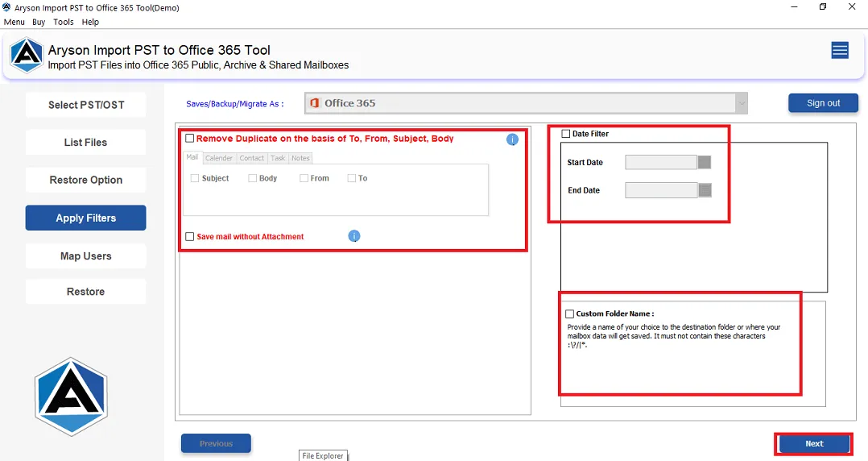Screen dimensions: 868x461
Task: Check the Body duplicate option
Action: 253,178
